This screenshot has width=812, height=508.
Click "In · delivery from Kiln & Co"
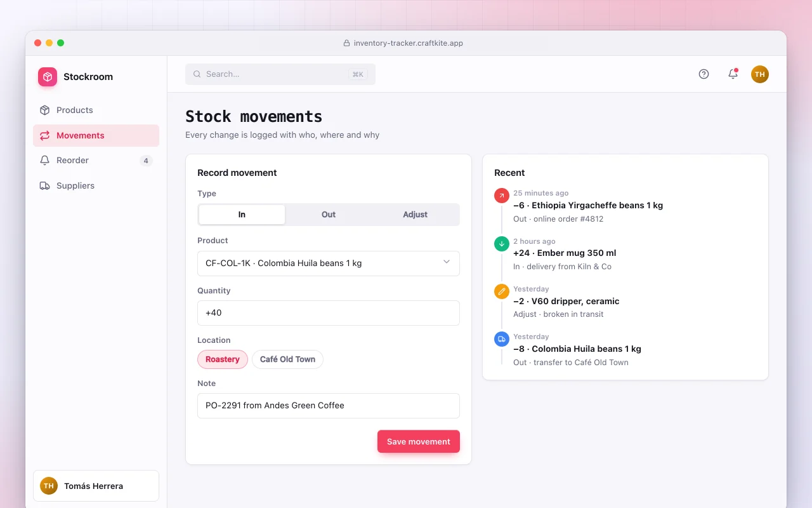(x=563, y=267)
